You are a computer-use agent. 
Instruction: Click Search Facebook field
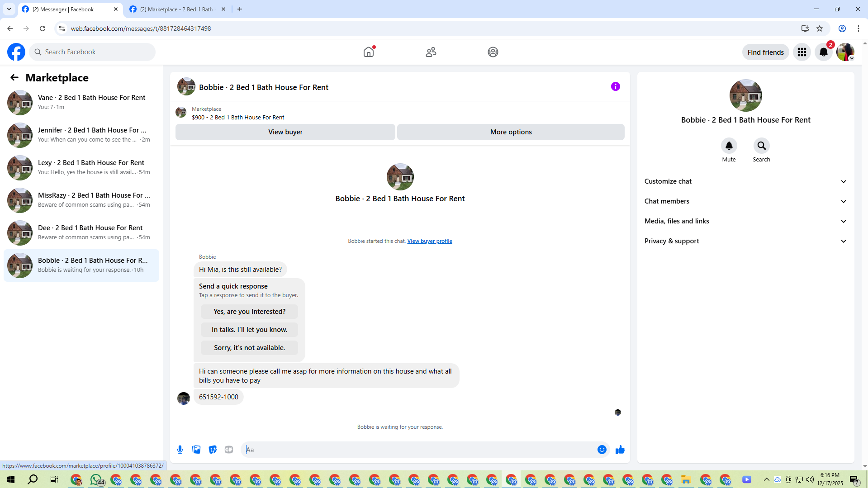tap(92, 52)
